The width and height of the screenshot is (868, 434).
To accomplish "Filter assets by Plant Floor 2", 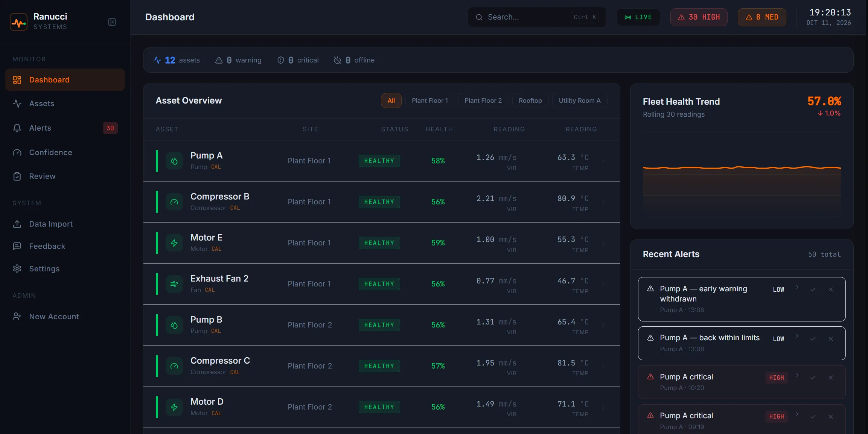I will click(483, 101).
